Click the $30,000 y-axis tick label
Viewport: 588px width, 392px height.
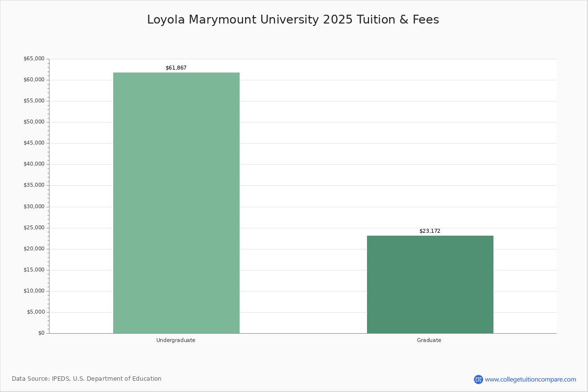[x=34, y=206]
